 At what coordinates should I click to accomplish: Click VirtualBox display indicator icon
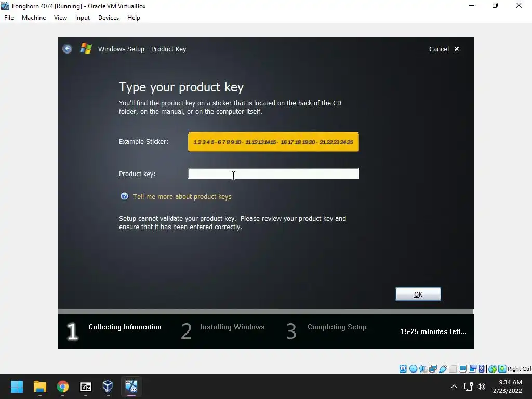[462, 369]
